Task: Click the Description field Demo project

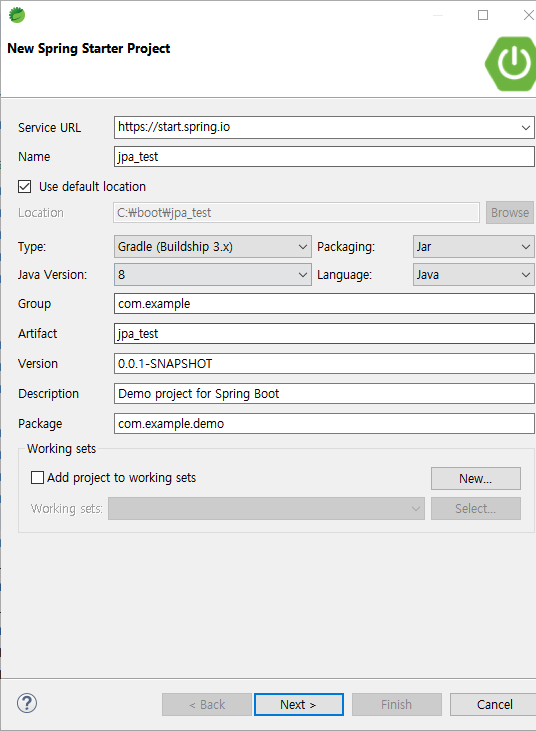Action: point(324,393)
